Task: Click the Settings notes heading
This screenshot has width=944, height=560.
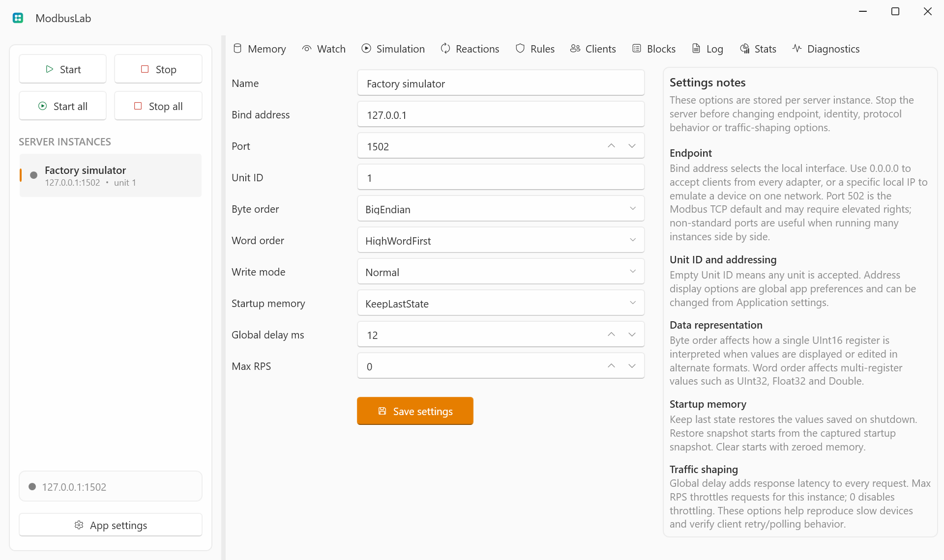Action: [x=707, y=83]
